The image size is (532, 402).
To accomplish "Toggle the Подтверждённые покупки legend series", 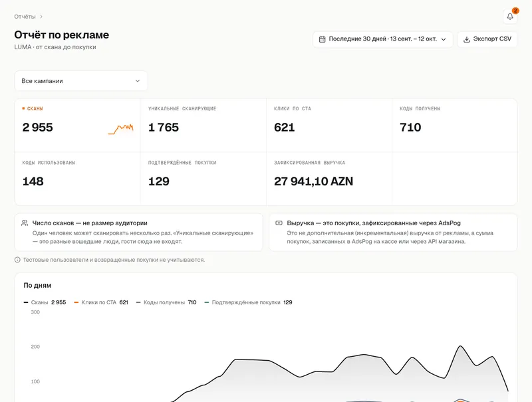I will click(248, 302).
